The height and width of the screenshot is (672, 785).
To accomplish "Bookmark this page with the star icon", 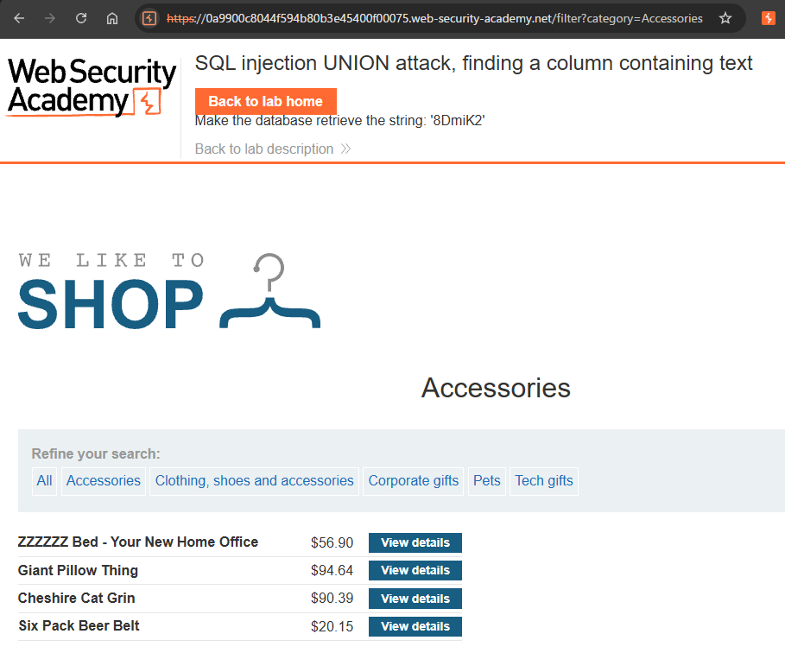I will pos(725,18).
